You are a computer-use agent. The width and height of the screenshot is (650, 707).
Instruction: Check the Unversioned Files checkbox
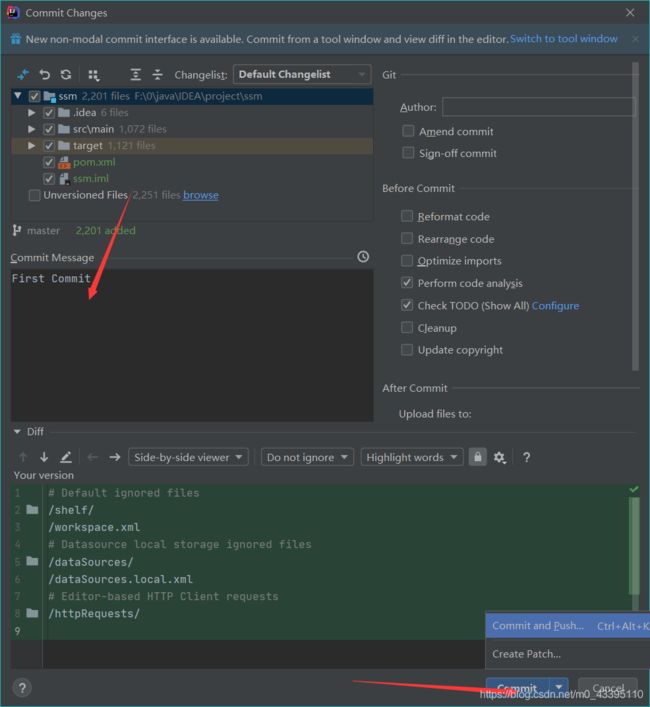[34, 195]
